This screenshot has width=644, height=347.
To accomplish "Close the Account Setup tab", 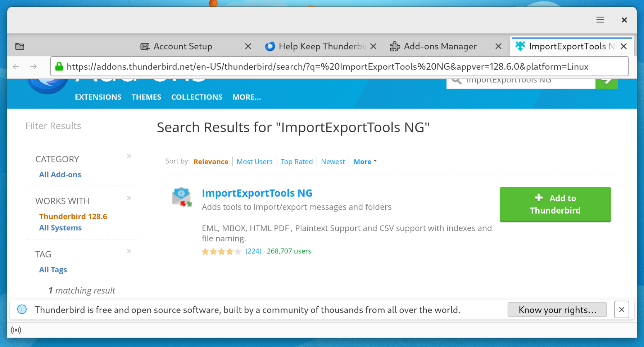I will 248,46.
